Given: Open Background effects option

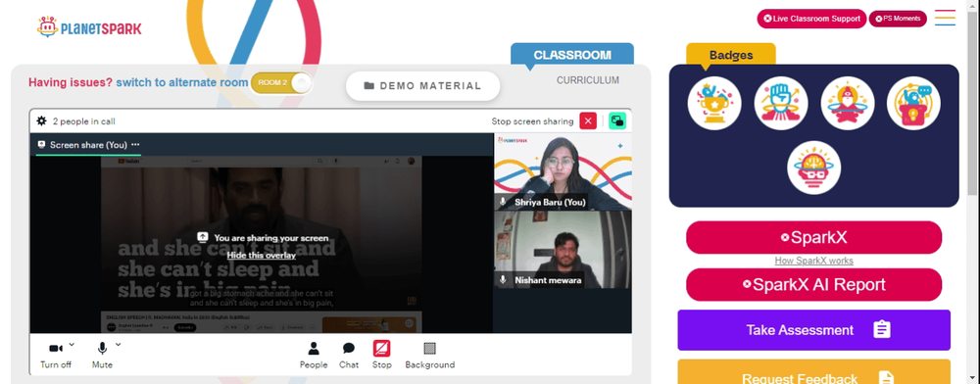Looking at the screenshot, I should pos(430,356).
